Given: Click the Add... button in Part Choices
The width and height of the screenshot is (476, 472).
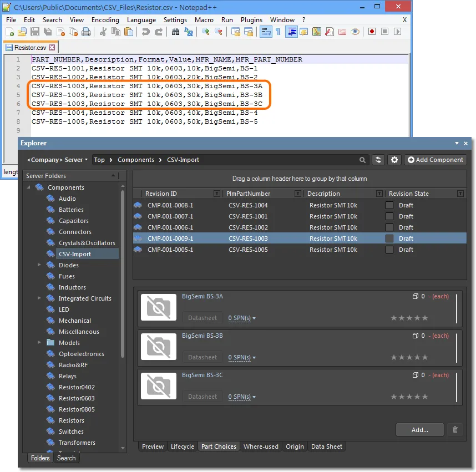Looking at the screenshot, I should tap(420, 430).
